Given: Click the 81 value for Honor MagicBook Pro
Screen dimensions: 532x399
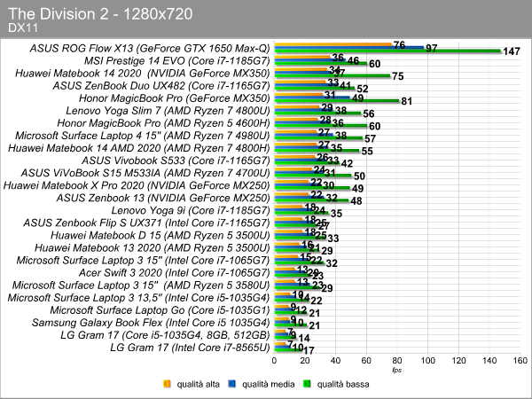Looking at the screenshot, I should point(407,101).
